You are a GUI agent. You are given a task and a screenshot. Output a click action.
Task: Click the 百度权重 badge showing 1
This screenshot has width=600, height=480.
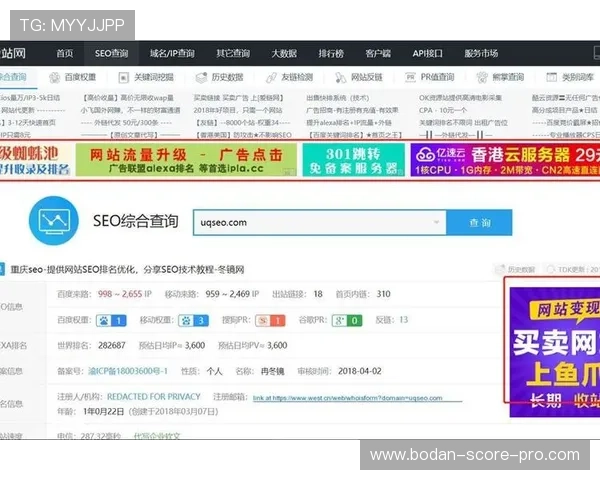[111, 320]
